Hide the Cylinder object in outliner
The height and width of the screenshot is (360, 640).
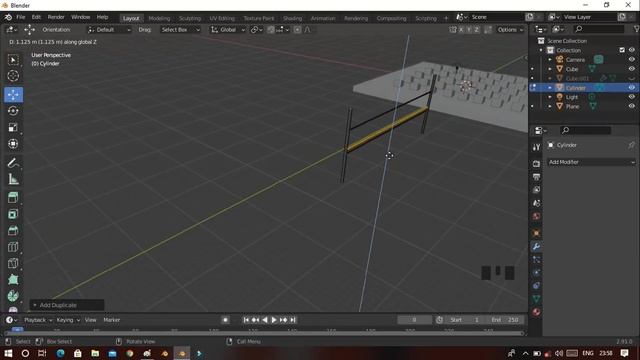click(x=631, y=88)
